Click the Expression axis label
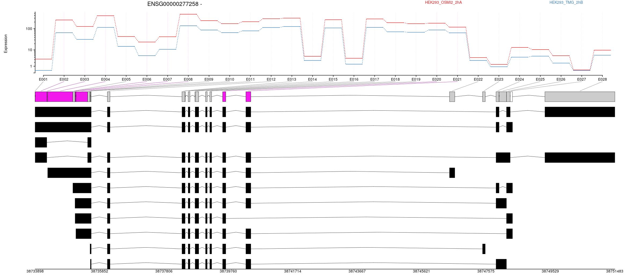 click(x=6, y=44)
